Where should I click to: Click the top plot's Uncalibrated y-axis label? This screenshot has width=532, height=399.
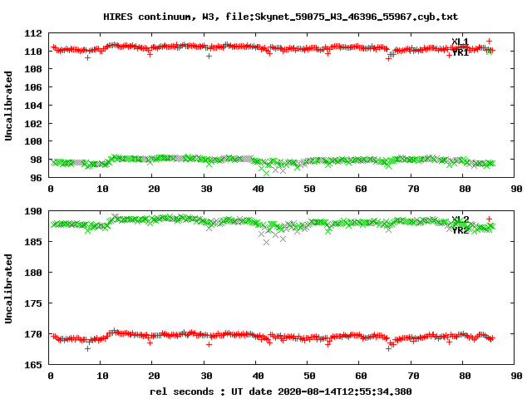pos(8,106)
